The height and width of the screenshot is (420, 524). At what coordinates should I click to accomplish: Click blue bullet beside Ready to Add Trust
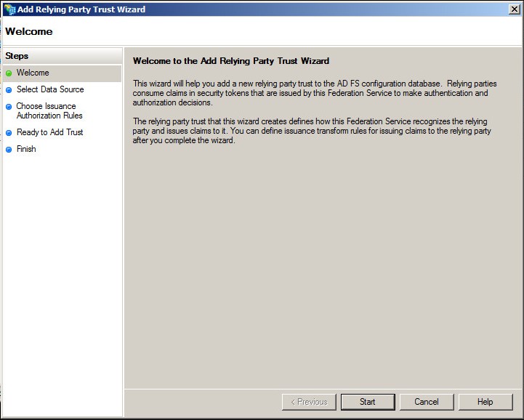(9, 133)
